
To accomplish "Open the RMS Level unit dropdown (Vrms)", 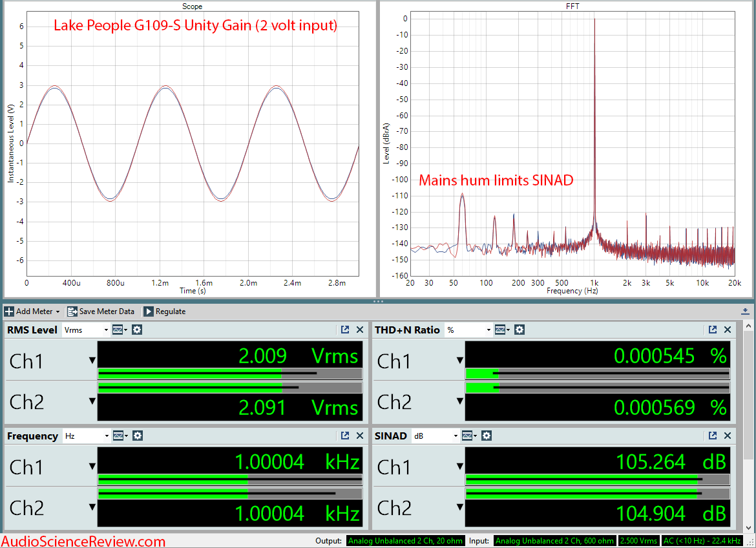I will tap(87, 330).
